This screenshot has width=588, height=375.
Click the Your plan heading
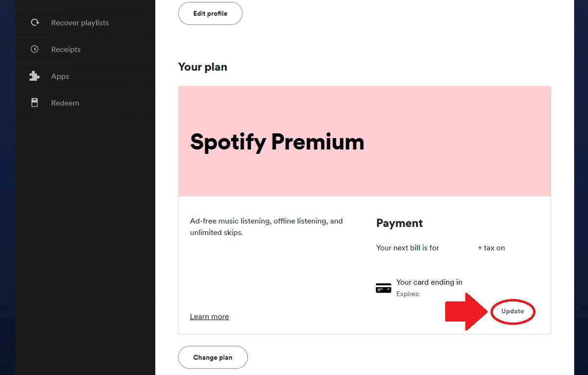[x=203, y=67]
